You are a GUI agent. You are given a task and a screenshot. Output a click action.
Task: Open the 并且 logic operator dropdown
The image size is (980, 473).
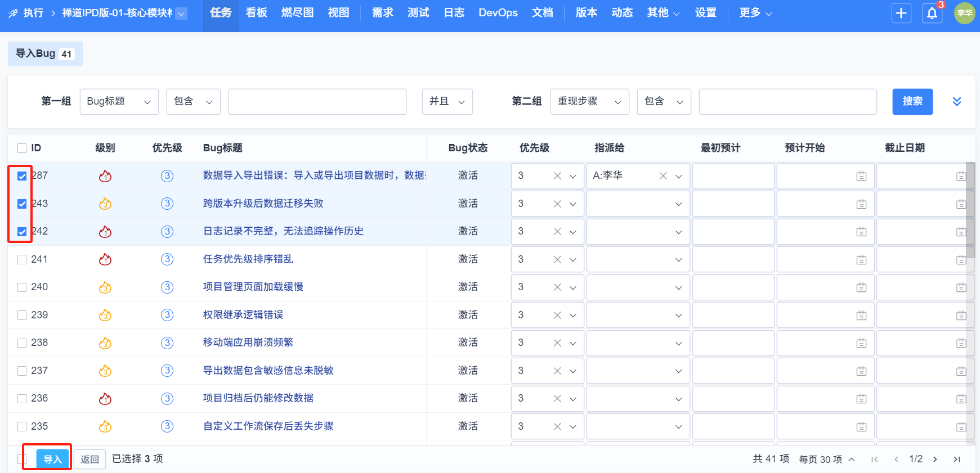(x=447, y=102)
